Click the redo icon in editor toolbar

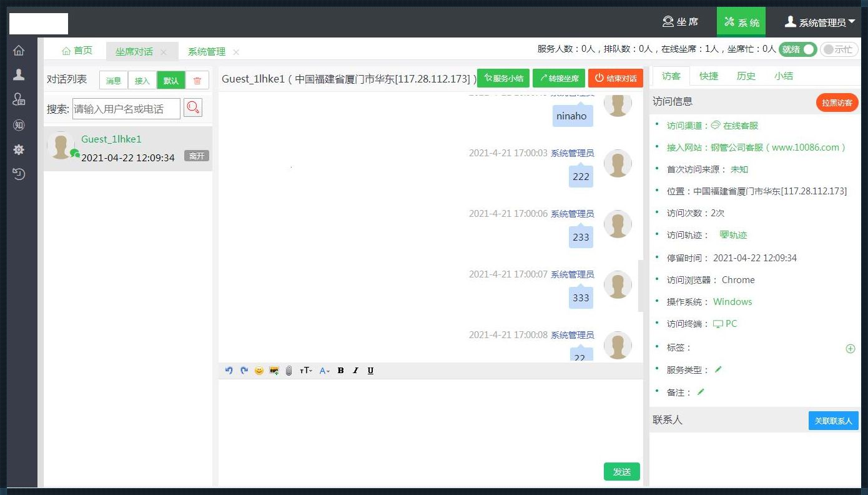[244, 371]
